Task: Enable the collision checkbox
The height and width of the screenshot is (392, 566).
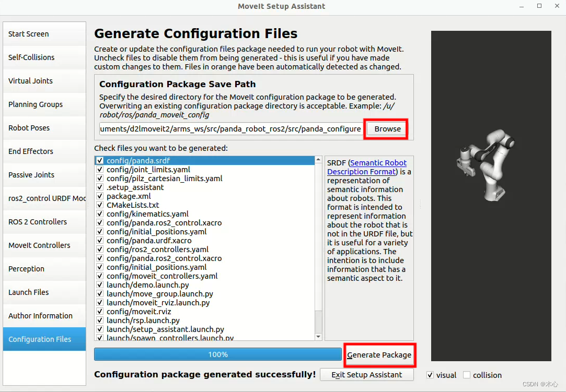Action: point(467,375)
